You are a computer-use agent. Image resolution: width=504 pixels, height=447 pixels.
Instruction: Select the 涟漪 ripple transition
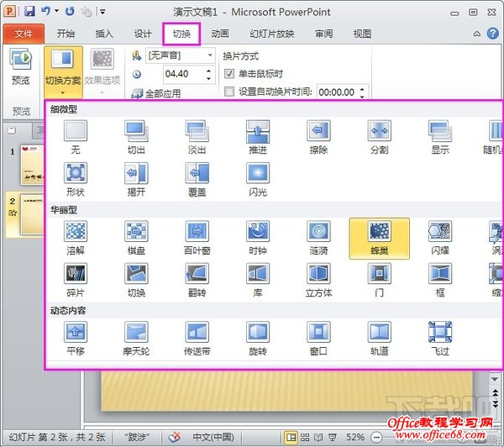click(318, 238)
